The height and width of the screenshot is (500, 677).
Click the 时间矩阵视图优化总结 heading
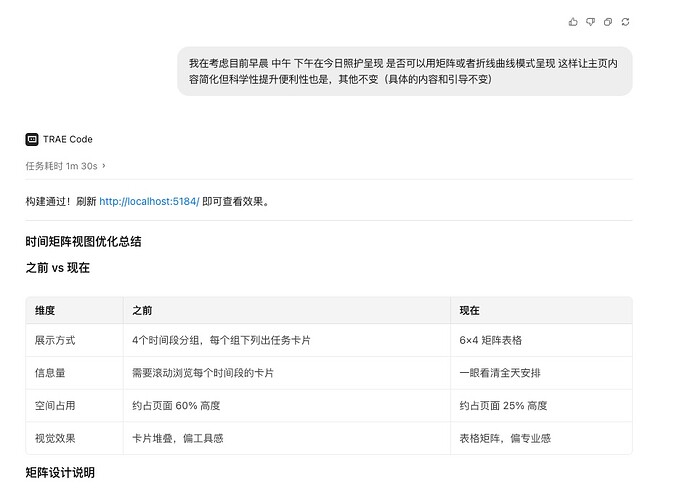tap(83, 241)
